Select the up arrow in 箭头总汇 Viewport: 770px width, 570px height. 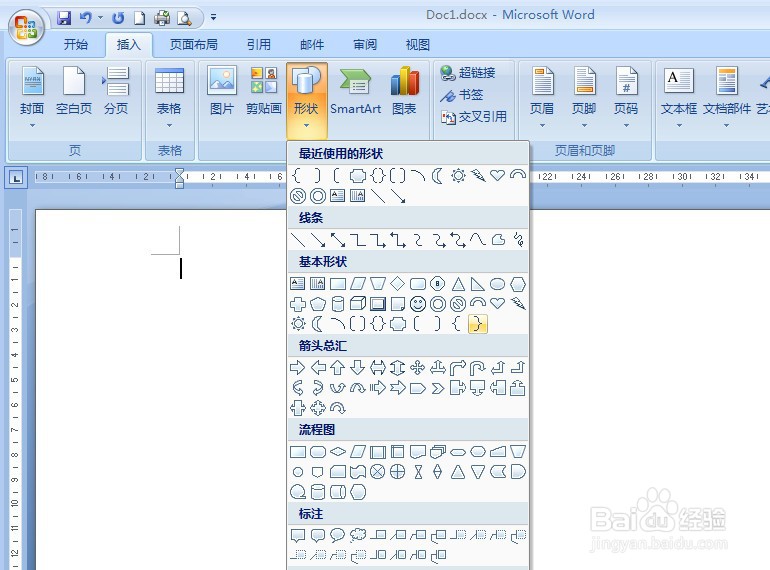pos(338,367)
